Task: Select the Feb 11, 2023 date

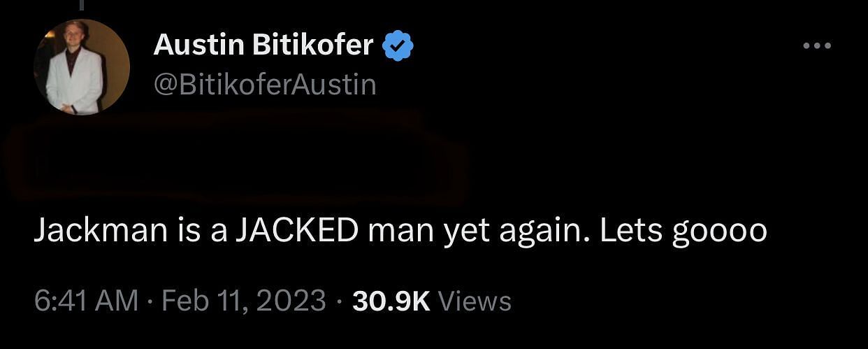Action: pos(243,301)
